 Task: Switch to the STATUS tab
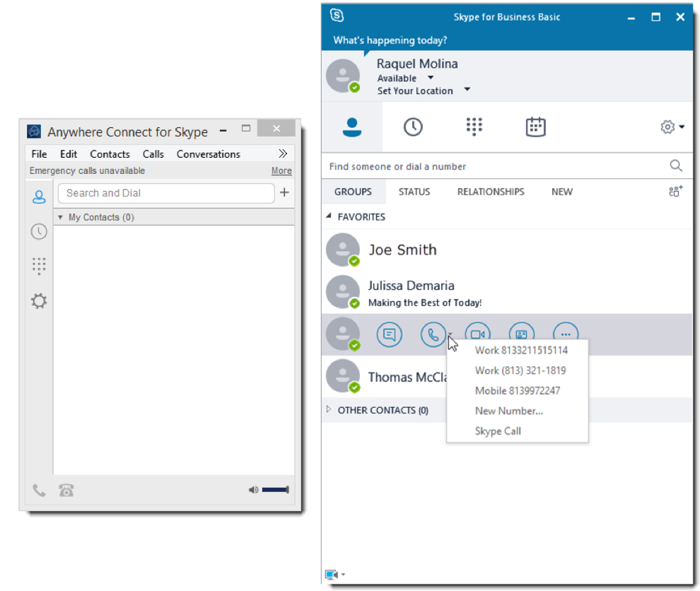414,192
